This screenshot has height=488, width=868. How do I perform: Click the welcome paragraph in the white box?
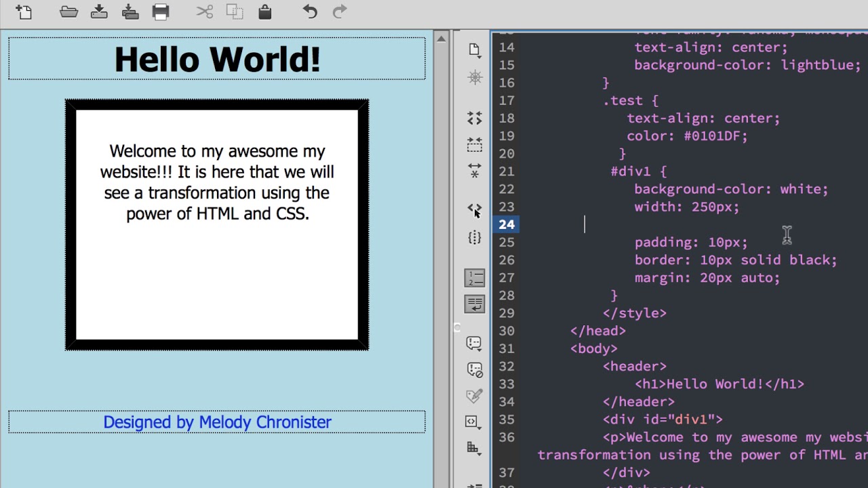217,182
